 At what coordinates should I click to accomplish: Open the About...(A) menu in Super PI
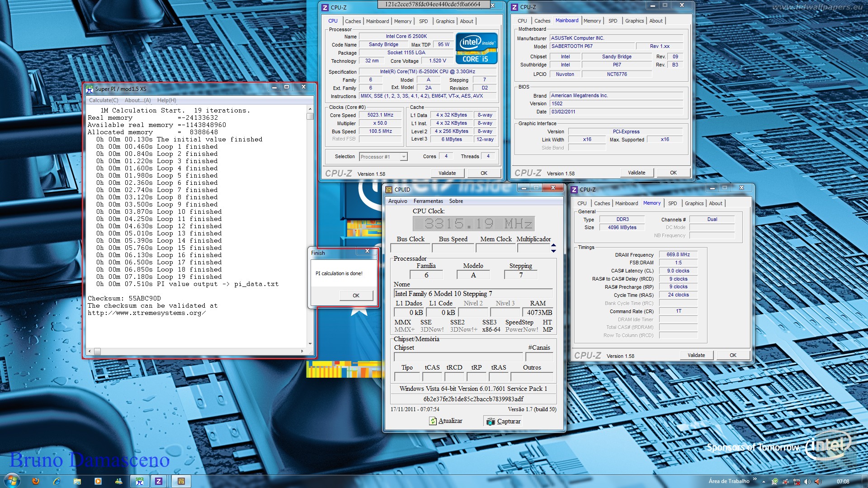click(138, 100)
